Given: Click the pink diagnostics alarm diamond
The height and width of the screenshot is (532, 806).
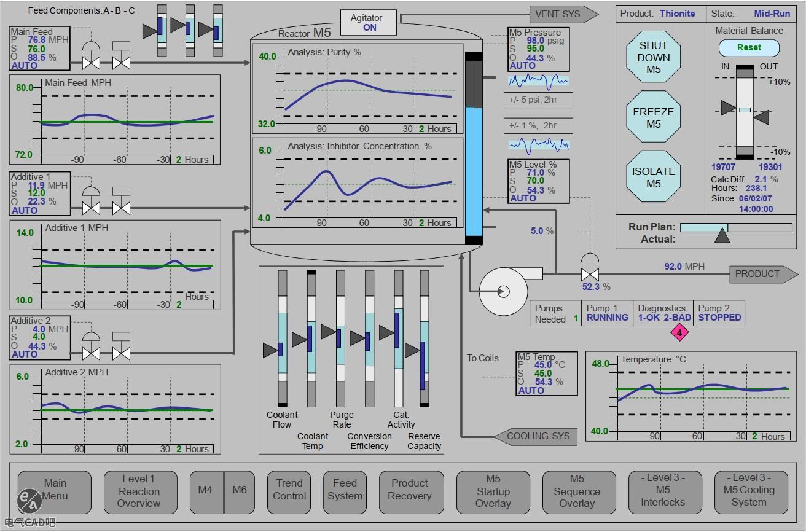Looking at the screenshot, I should [679, 332].
